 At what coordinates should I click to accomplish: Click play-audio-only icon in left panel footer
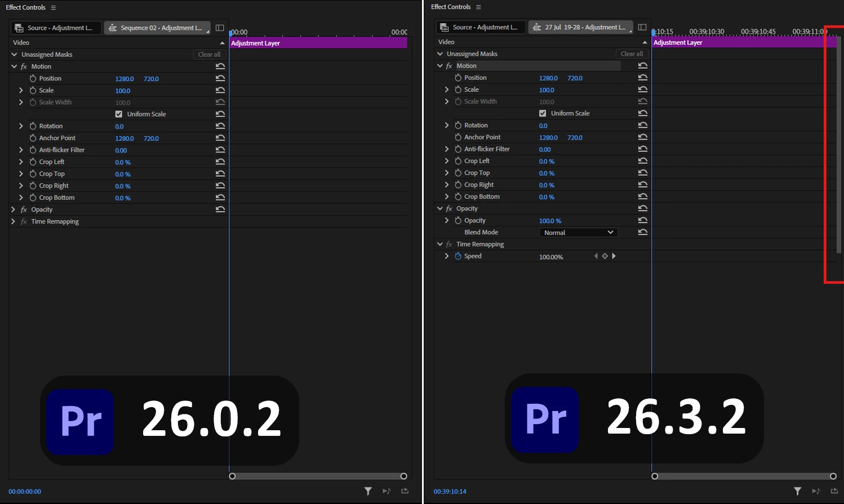coord(387,491)
